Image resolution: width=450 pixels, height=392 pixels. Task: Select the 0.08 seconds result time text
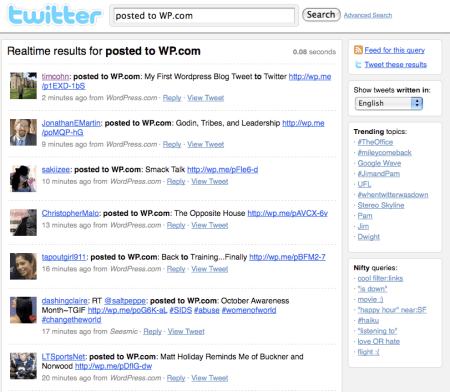point(314,52)
